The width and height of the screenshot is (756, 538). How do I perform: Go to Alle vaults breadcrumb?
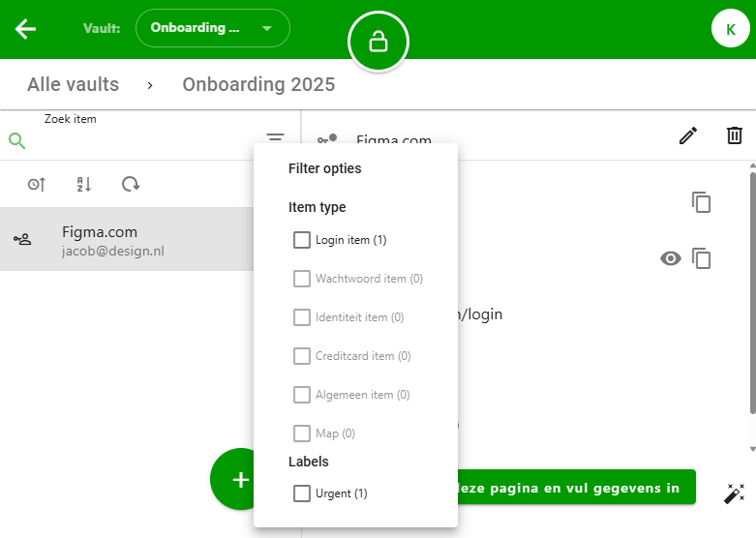(x=73, y=84)
